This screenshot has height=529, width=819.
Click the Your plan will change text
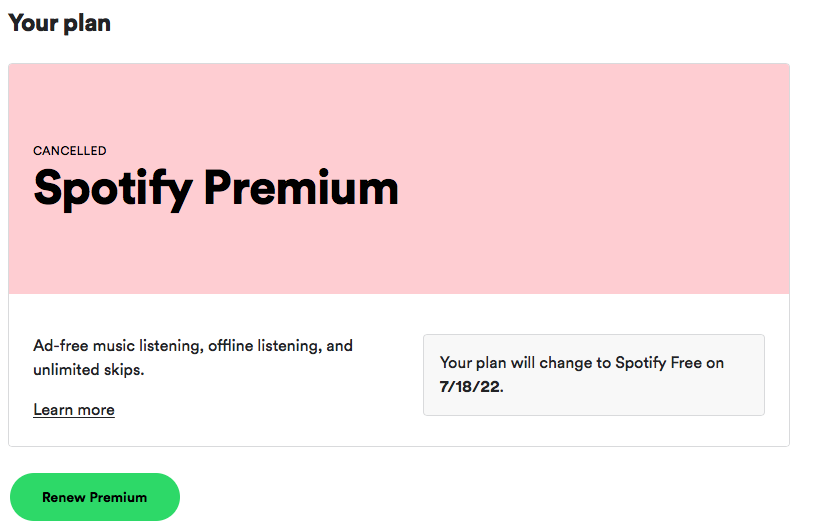click(525, 363)
